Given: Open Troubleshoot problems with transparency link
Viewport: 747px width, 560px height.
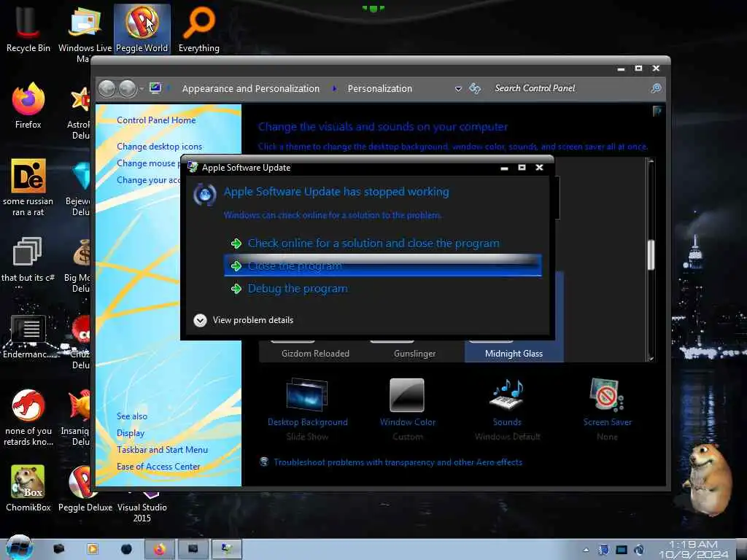Looking at the screenshot, I should click(x=398, y=462).
